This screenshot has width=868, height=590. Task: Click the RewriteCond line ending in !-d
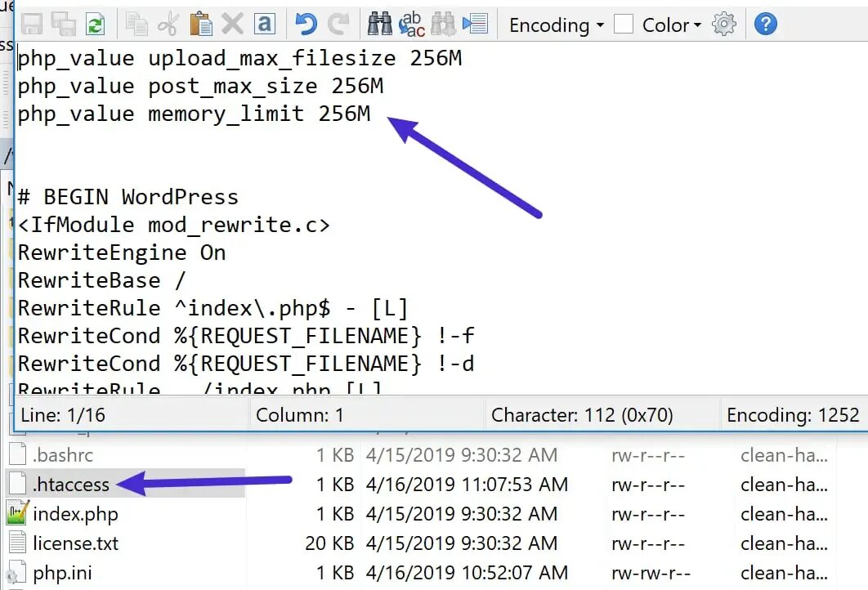coord(246,364)
